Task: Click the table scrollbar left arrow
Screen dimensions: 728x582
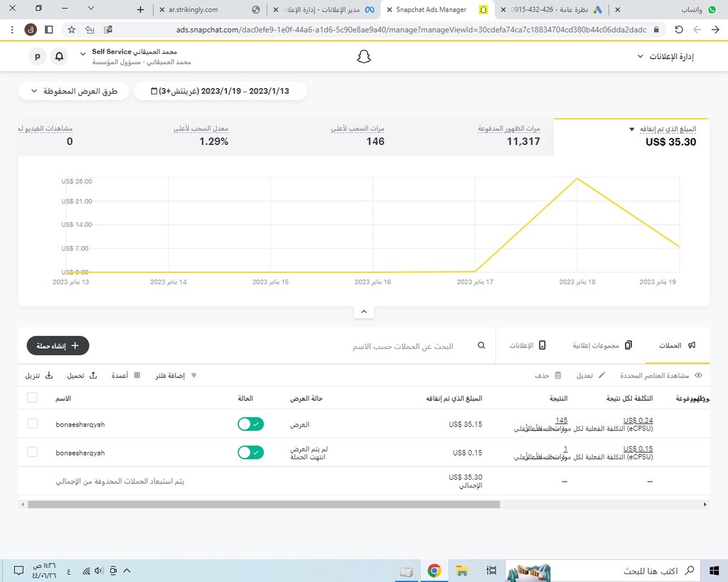Action: click(x=22, y=504)
